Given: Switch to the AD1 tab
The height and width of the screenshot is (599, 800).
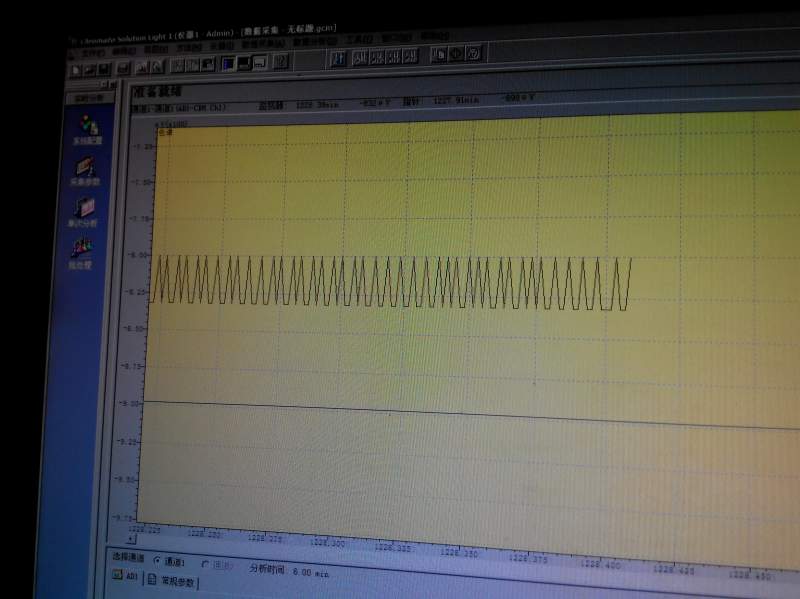Looking at the screenshot, I should tap(126, 576).
